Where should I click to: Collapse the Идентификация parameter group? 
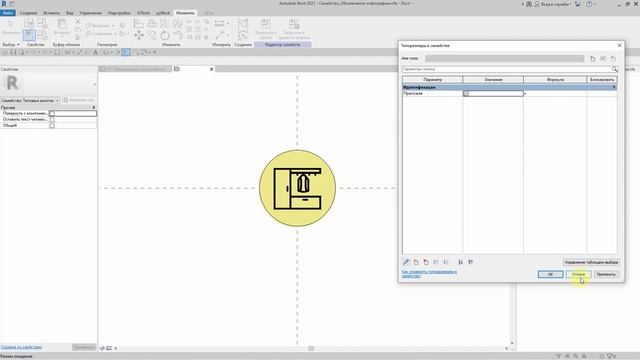[614, 87]
